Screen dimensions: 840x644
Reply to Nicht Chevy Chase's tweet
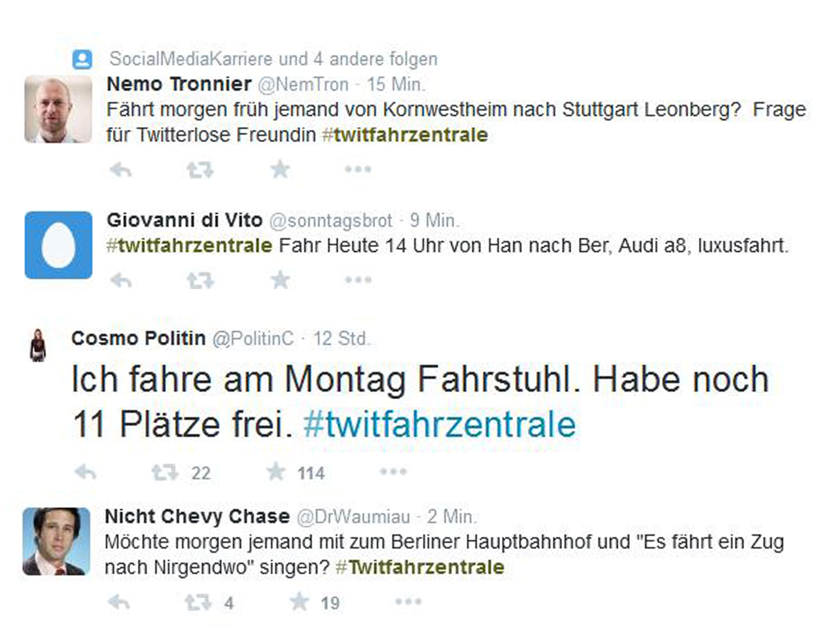coord(119,602)
